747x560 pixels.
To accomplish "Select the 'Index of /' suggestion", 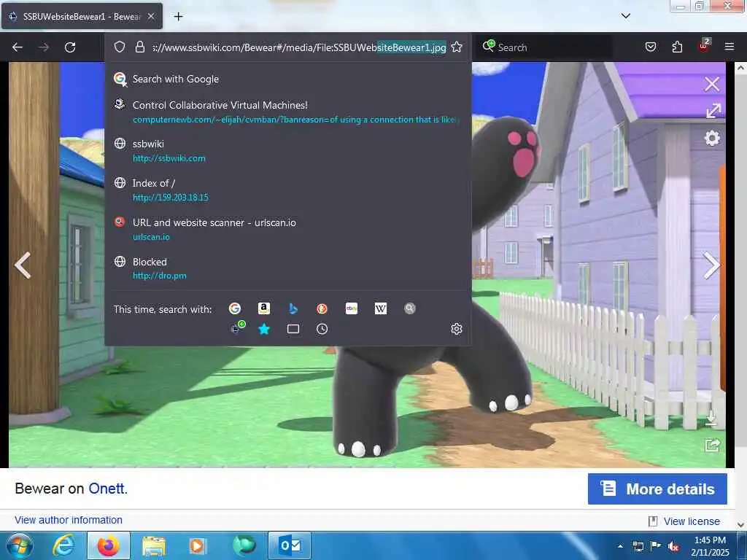I will 287,190.
